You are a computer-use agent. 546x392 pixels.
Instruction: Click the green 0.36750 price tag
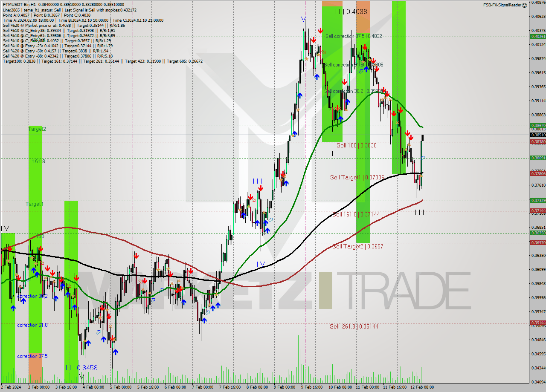538,233
